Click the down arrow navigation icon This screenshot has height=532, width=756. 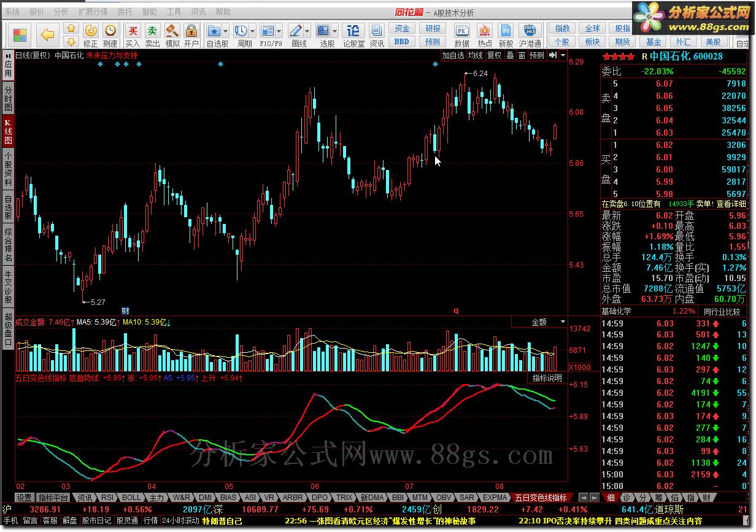pyautogui.click(x=71, y=42)
